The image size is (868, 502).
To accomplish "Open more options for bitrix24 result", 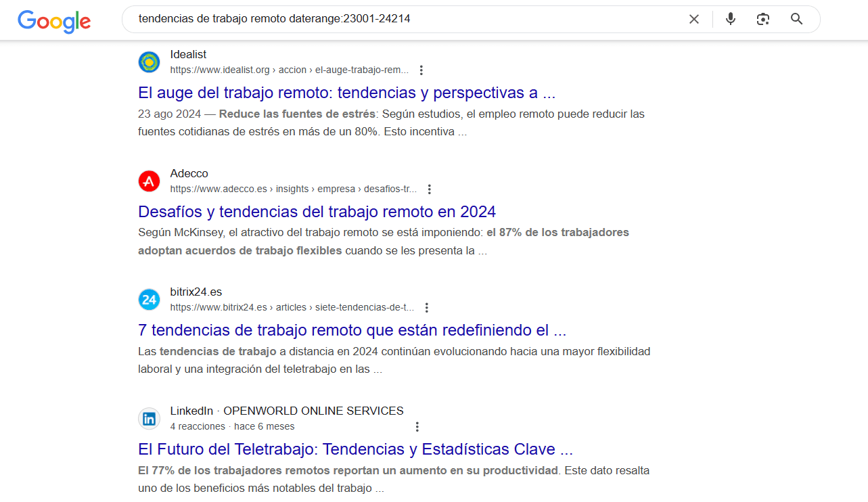I will (x=426, y=308).
